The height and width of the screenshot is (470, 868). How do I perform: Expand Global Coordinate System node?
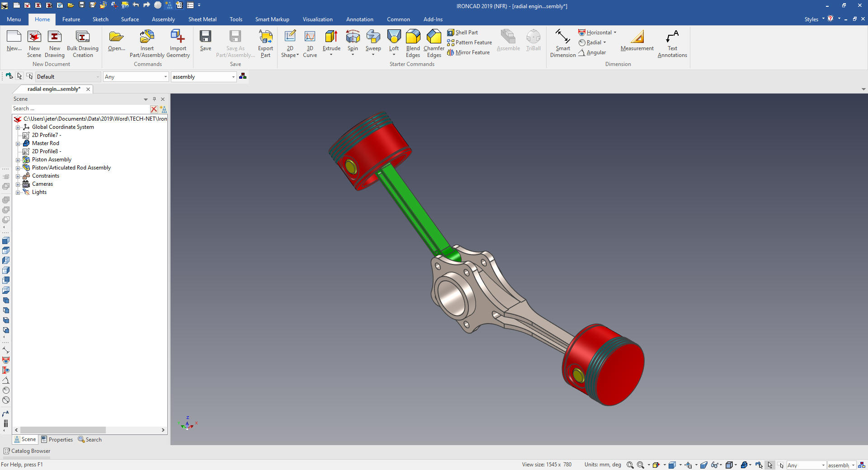(18, 127)
